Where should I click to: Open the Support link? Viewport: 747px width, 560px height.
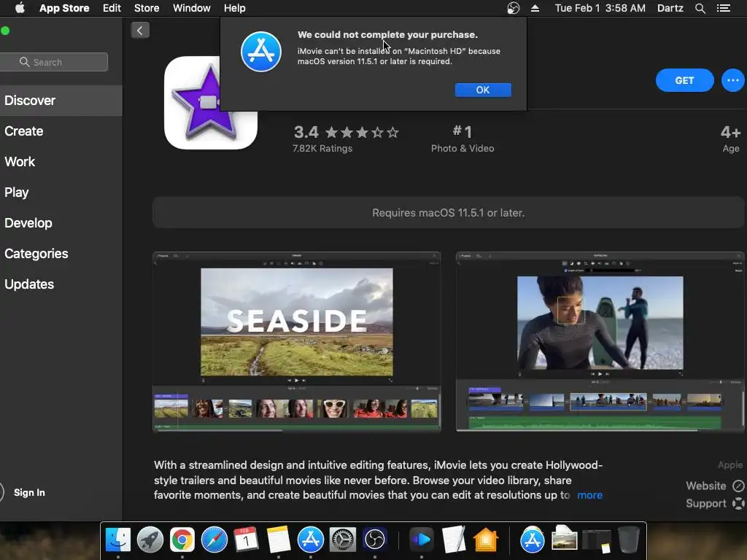tap(705, 503)
